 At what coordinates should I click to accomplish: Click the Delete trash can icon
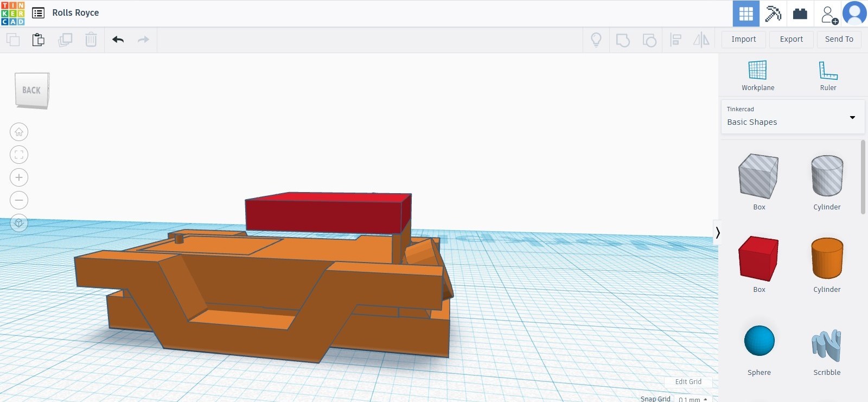coord(91,40)
